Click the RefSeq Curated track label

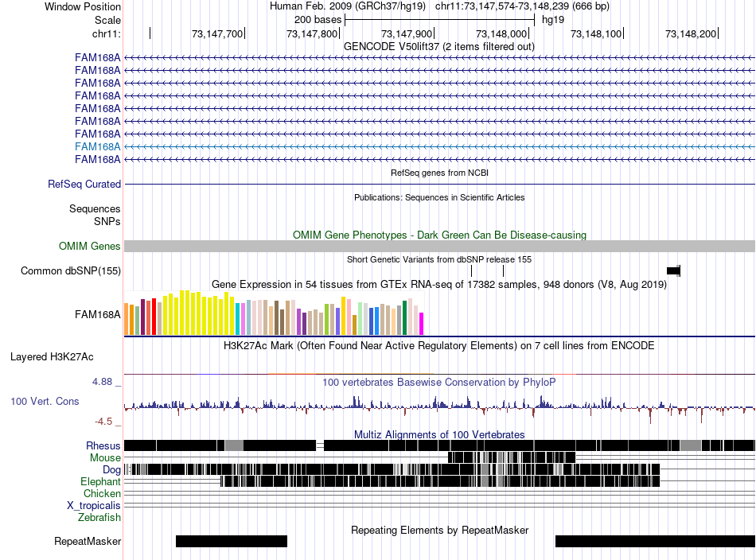point(84,184)
